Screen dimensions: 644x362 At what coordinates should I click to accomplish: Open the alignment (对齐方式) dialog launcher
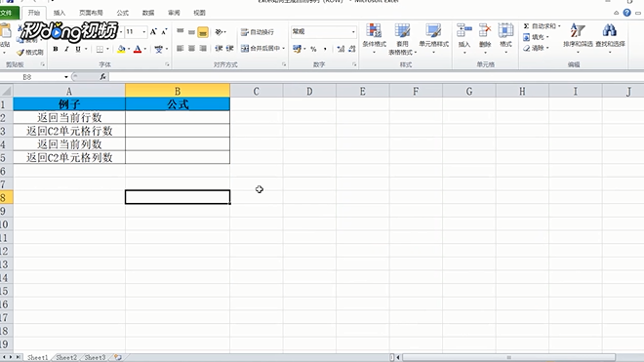[x=284, y=64]
